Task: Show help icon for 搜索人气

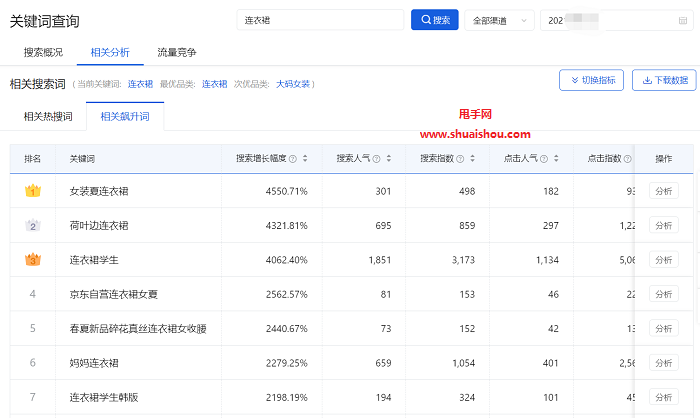Action: [376, 159]
